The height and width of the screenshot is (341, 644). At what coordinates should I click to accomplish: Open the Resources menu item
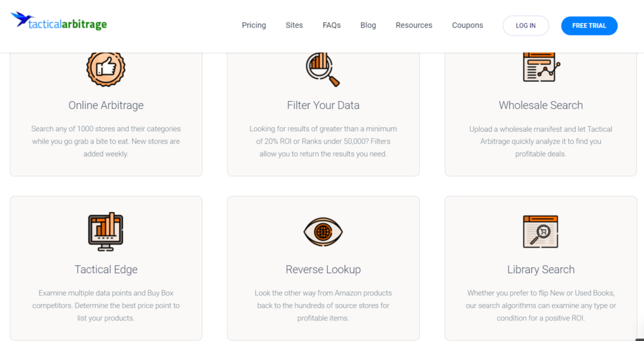[x=414, y=26]
